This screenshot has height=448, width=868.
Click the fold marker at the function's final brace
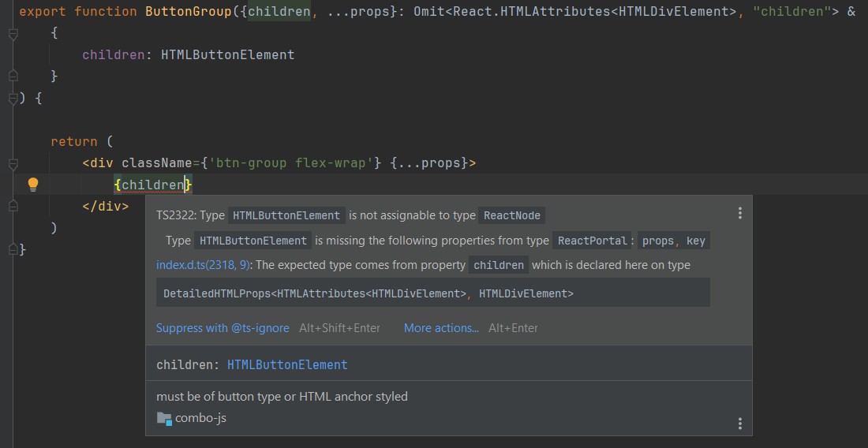pyautogui.click(x=13, y=249)
